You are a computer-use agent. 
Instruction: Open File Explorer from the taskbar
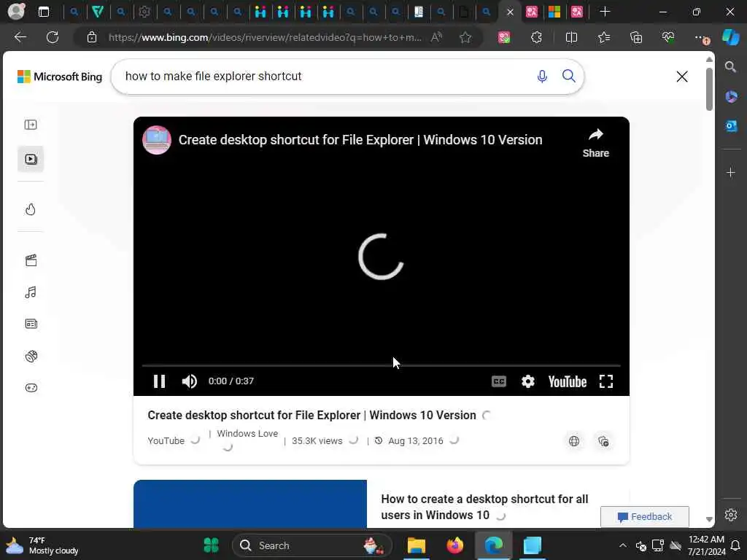(416, 545)
